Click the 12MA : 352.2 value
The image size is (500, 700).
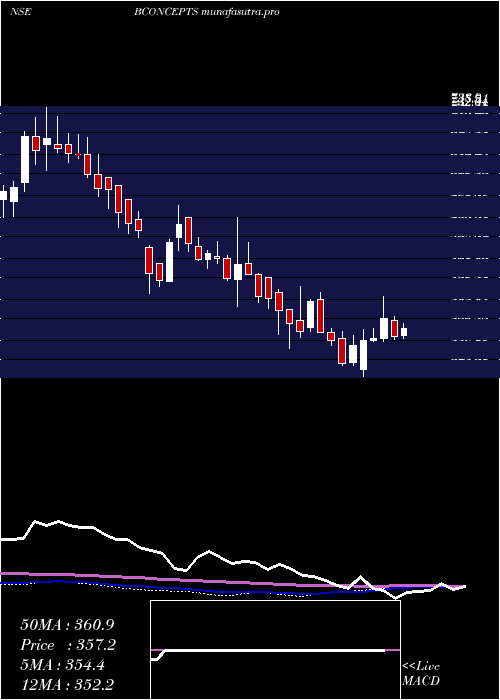69,685
